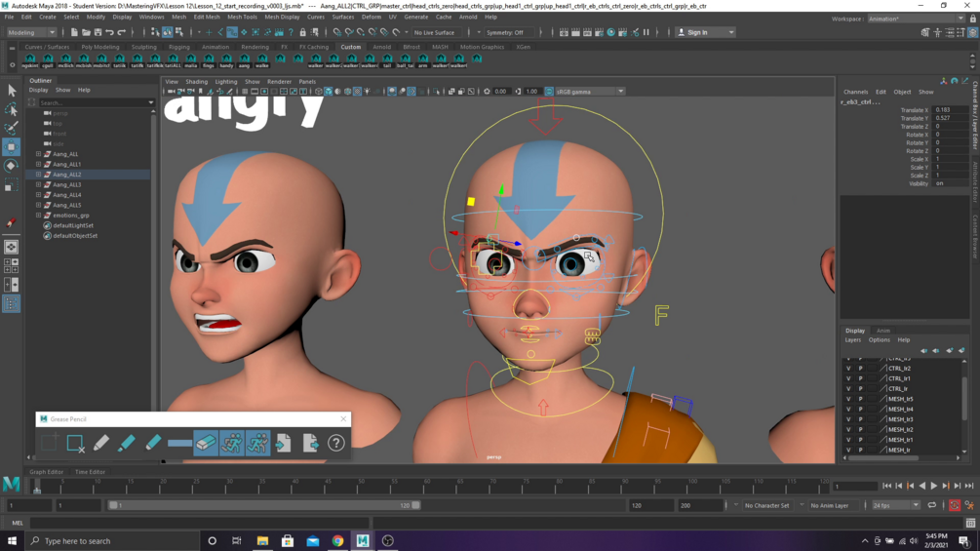Select the Grease Pencil eraser tool
This screenshot has width=980, height=551.
(206, 443)
